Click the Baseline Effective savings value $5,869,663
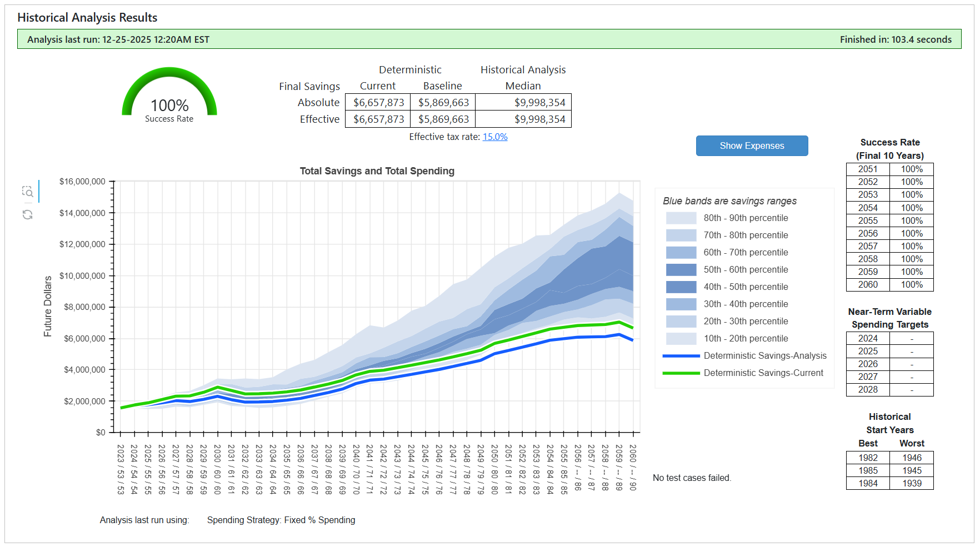This screenshot has width=980, height=547. 443,119
